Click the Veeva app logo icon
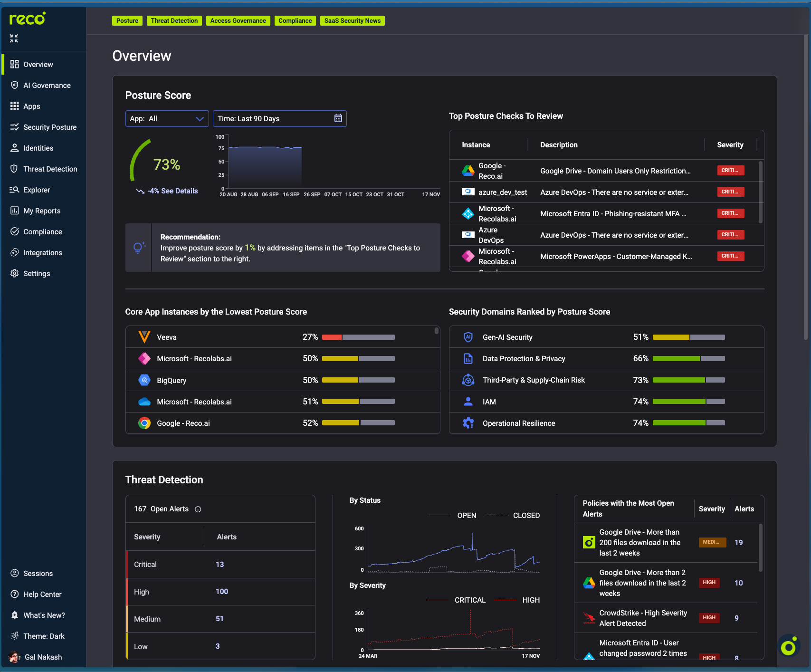Screen dimensions: 811x672 click(x=144, y=337)
